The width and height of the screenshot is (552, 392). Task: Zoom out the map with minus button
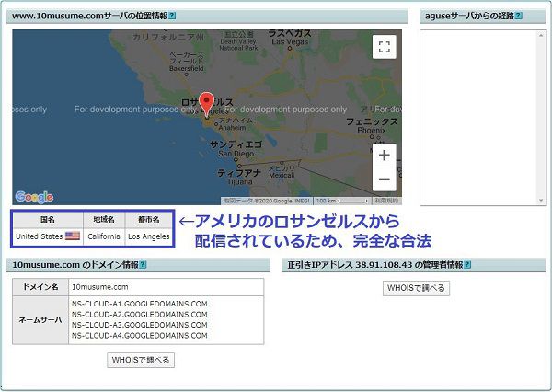point(384,179)
